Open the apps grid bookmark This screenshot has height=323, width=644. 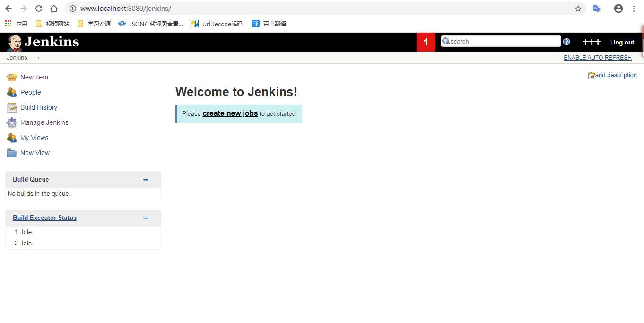tap(16, 24)
